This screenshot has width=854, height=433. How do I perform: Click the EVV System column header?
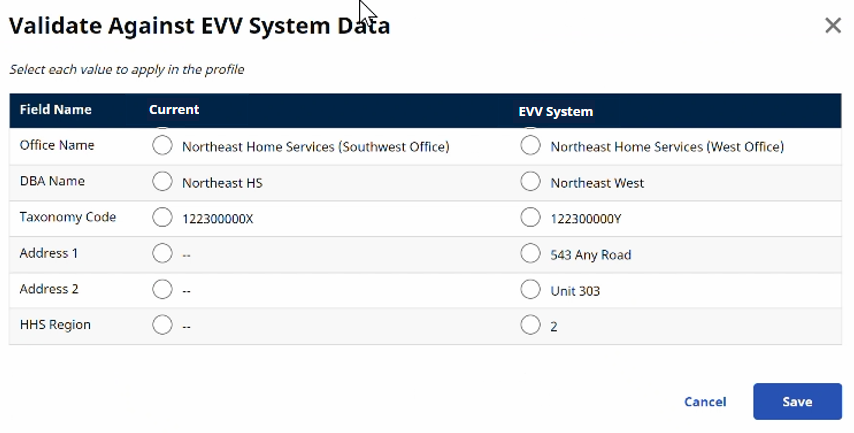pos(555,111)
